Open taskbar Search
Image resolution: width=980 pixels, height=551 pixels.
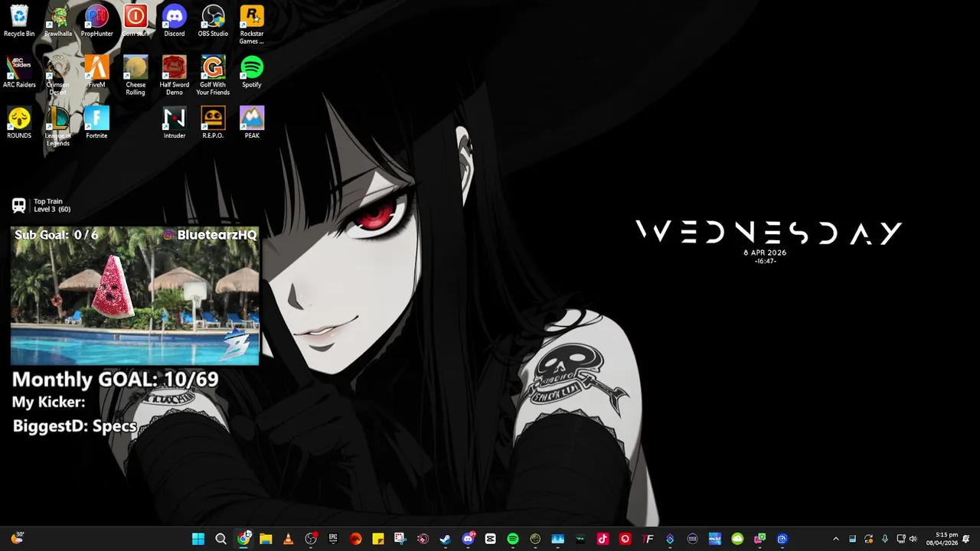point(220,539)
